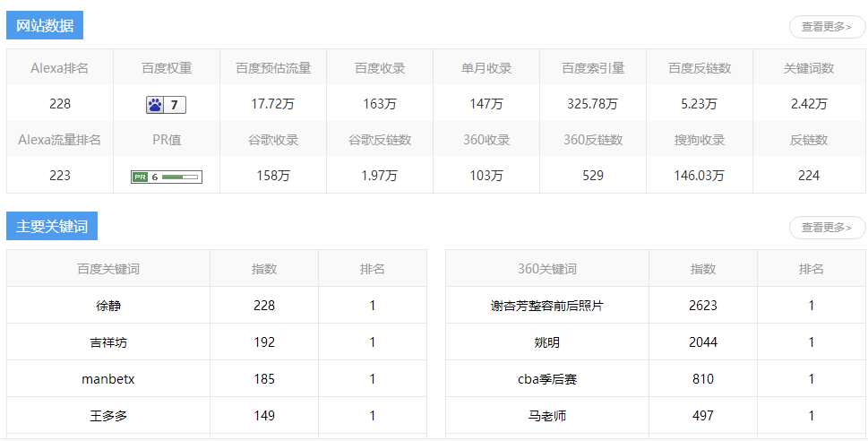Select the 网站数据 section header
868x441 pixels.
pyautogui.click(x=45, y=25)
